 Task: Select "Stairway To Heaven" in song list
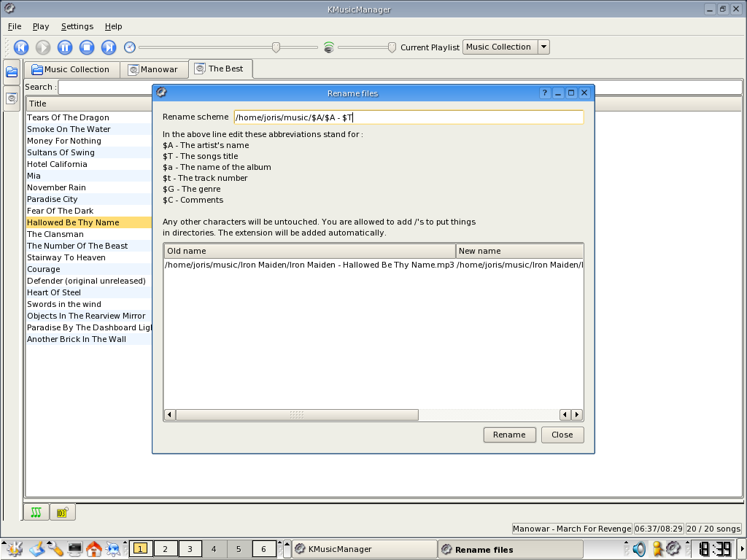pos(66,257)
